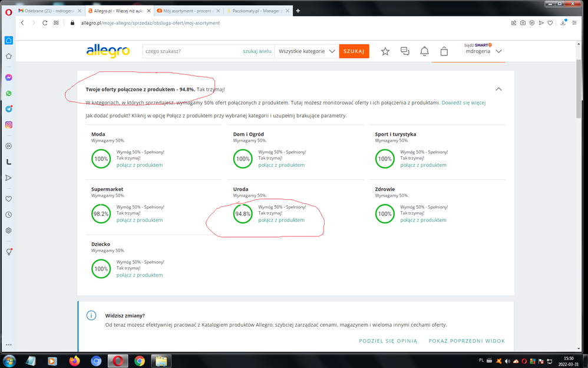Click połącz z produktem under Zdrowie

click(x=423, y=220)
